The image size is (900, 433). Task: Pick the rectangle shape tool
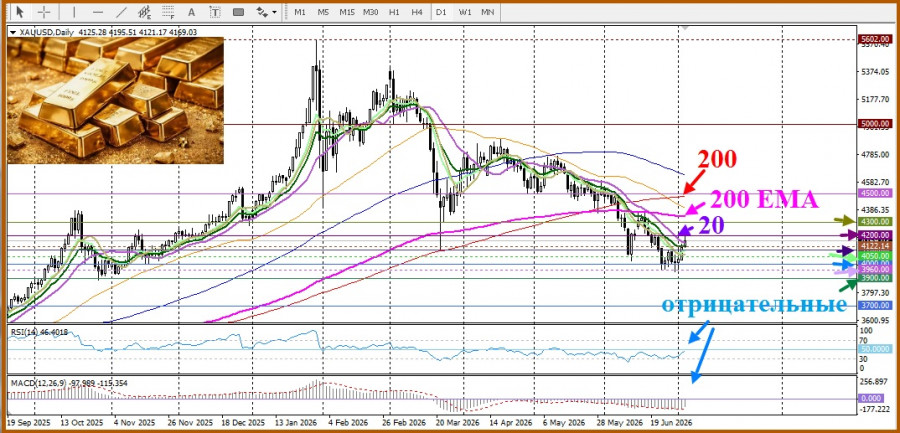coord(238,11)
